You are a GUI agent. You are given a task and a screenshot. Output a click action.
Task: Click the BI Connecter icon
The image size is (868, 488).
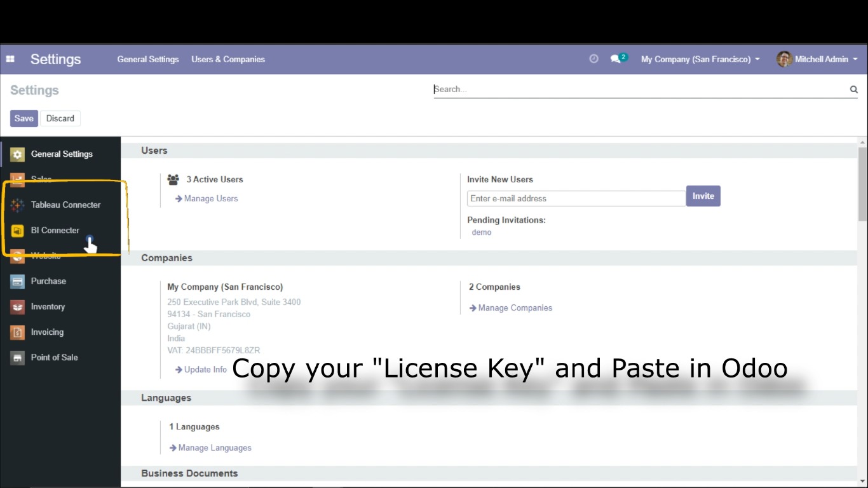coord(18,231)
